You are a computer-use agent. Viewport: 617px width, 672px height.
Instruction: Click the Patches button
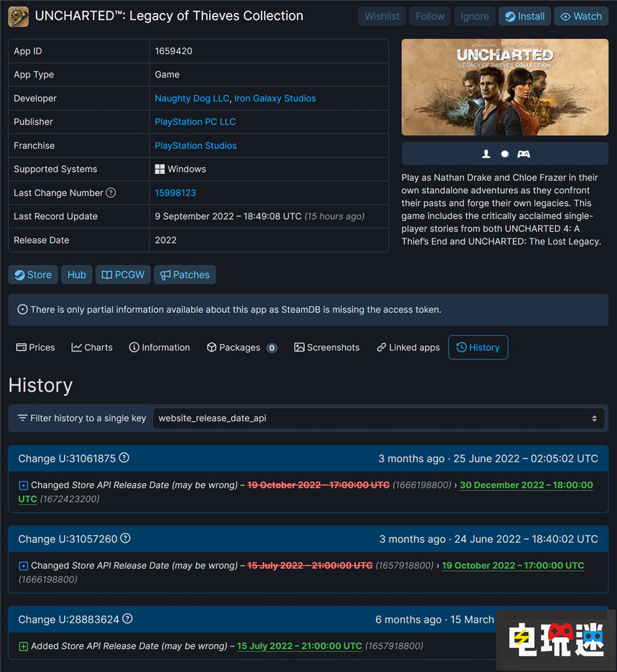(x=184, y=275)
